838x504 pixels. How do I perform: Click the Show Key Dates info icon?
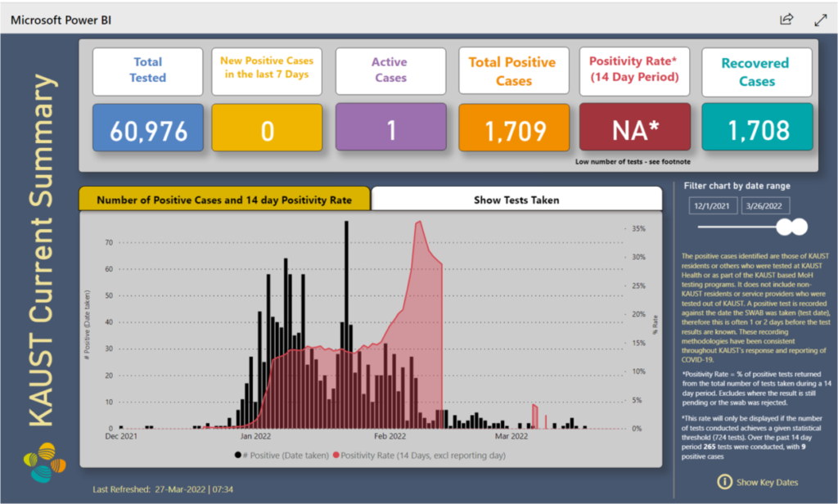[723, 482]
